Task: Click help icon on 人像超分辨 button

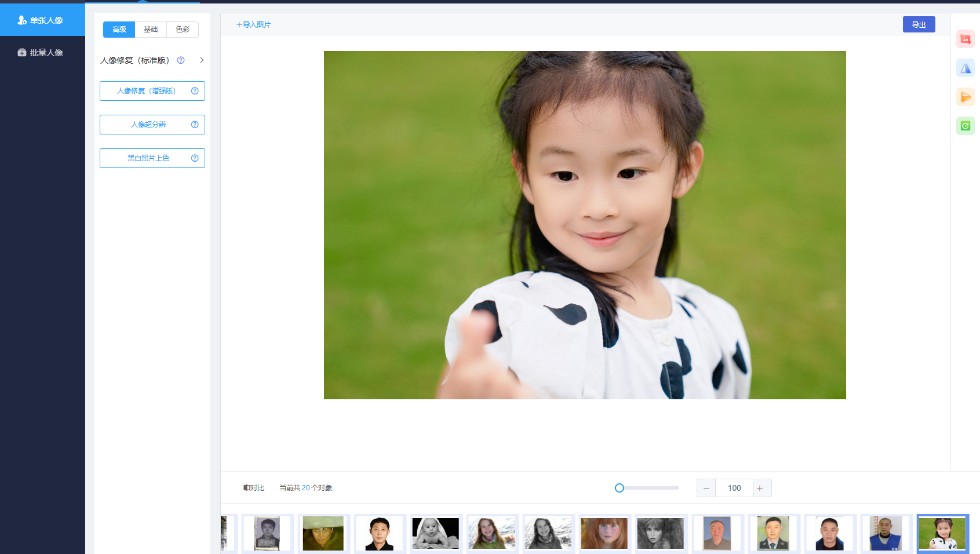Action: [x=195, y=125]
